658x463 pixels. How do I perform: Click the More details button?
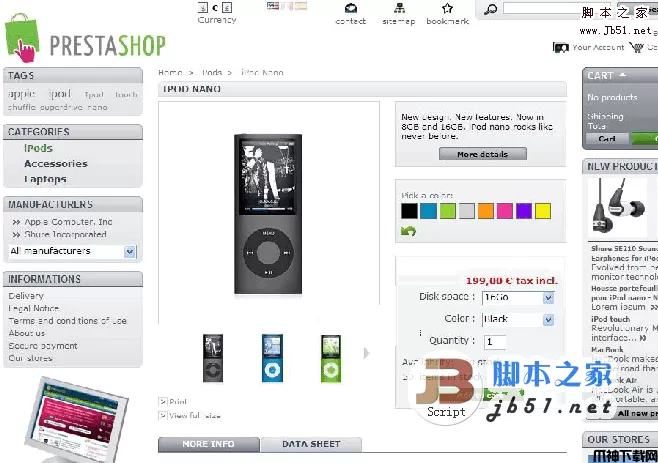pos(483,154)
